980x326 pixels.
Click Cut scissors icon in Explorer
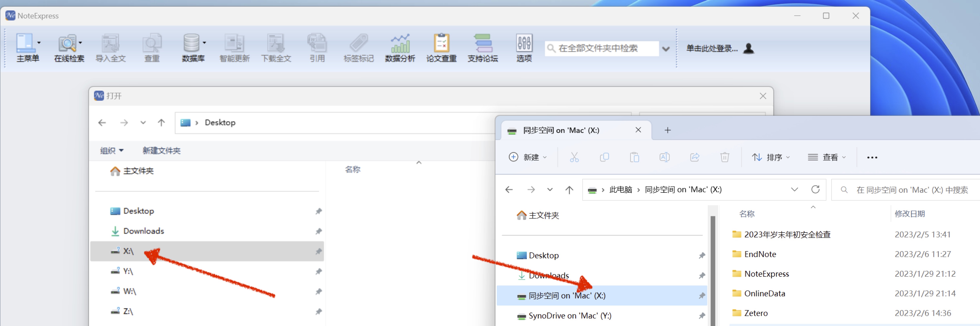(x=574, y=157)
